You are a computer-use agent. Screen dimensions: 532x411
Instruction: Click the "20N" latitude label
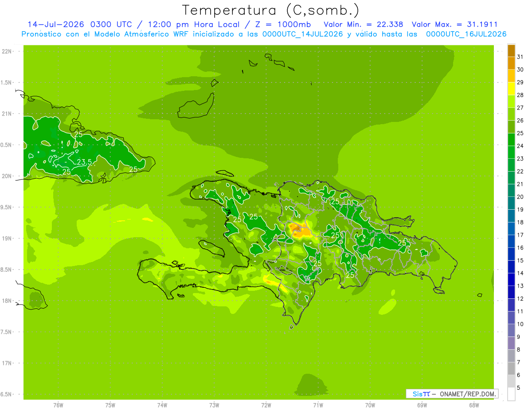[x=8, y=176]
